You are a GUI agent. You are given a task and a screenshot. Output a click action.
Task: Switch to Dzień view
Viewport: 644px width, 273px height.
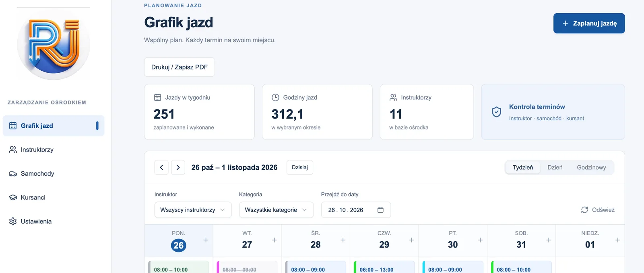click(x=555, y=167)
